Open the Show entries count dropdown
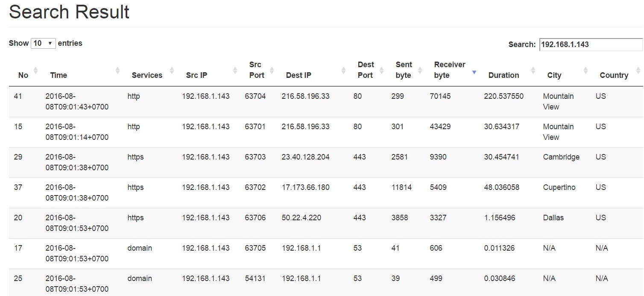 (x=43, y=43)
